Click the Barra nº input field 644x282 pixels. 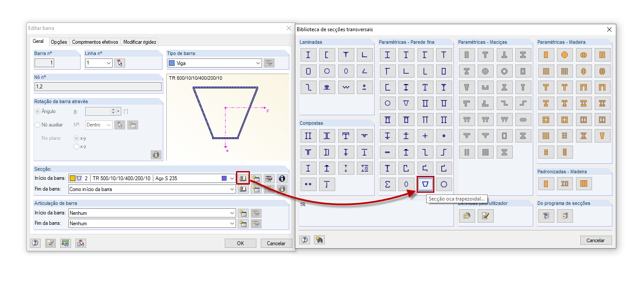[x=44, y=63]
